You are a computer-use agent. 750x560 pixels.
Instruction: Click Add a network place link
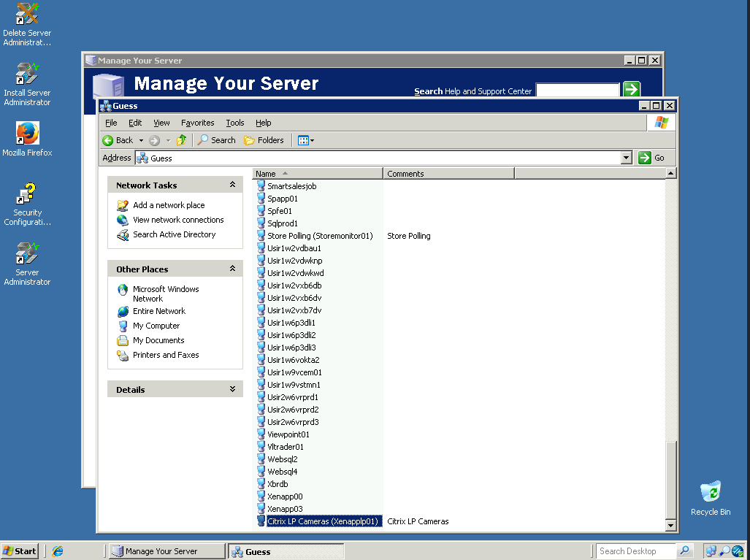pos(169,205)
